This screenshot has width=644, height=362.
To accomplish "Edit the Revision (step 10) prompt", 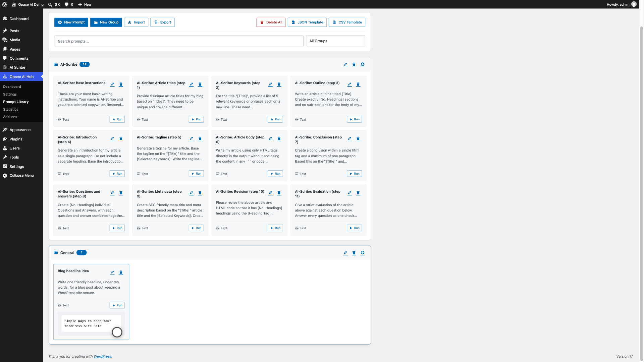I will coord(270,193).
